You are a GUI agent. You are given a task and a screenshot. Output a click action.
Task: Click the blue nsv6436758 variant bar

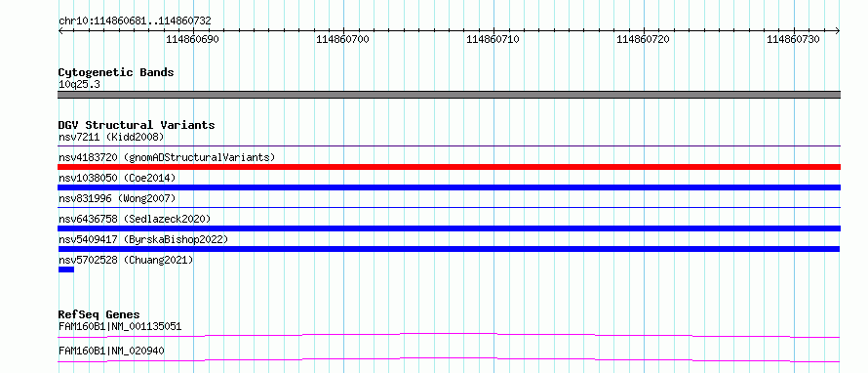pyautogui.click(x=449, y=228)
